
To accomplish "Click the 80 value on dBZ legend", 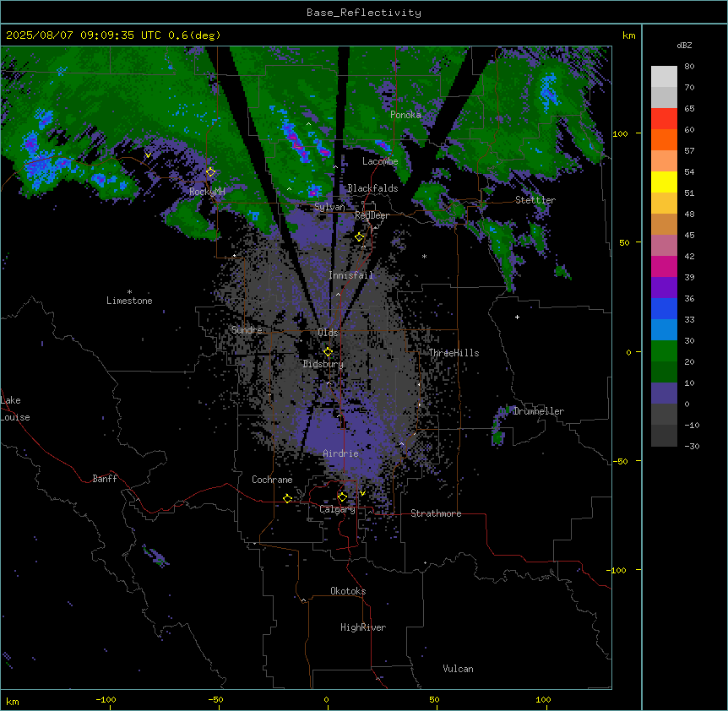I will coord(689,67).
